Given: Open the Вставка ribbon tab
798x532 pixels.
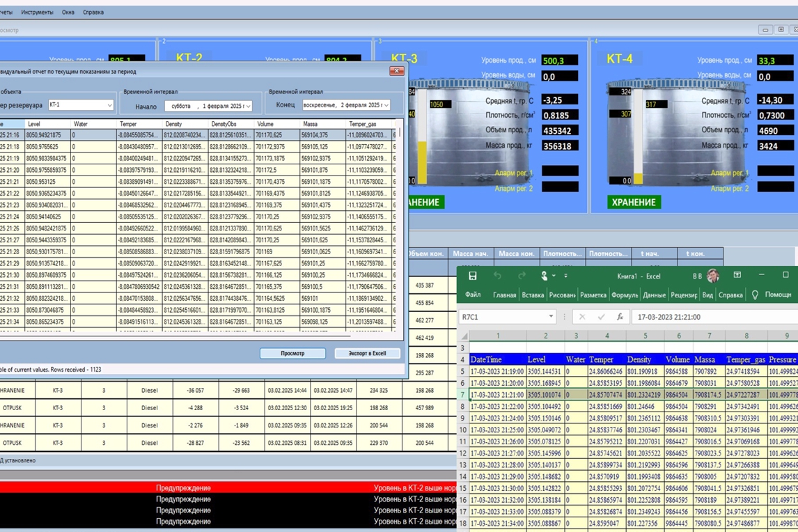Looking at the screenshot, I should pos(533,295).
